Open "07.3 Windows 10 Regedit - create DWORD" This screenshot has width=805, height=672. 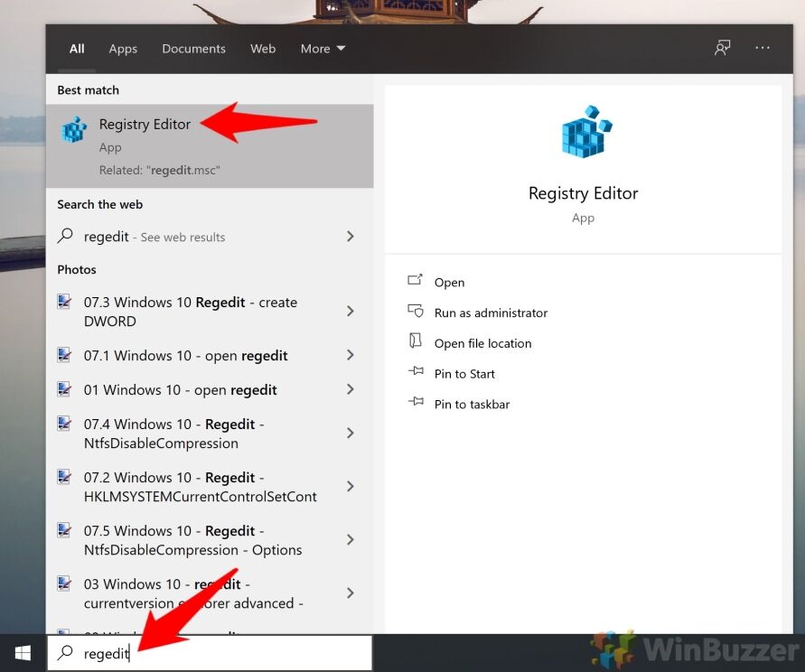coord(210,311)
